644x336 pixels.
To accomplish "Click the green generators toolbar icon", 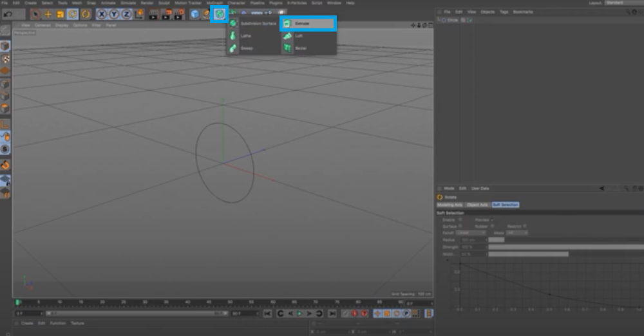I will point(220,14).
